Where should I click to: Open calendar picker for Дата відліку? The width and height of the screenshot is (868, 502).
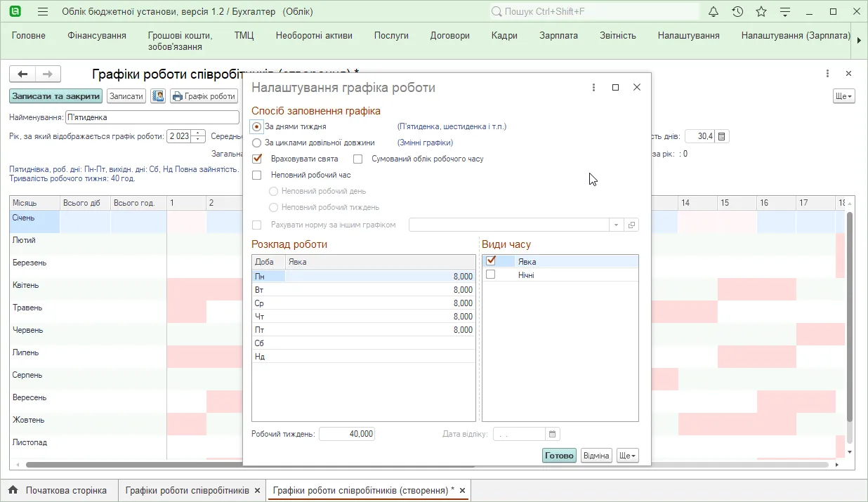pos(553,434)
